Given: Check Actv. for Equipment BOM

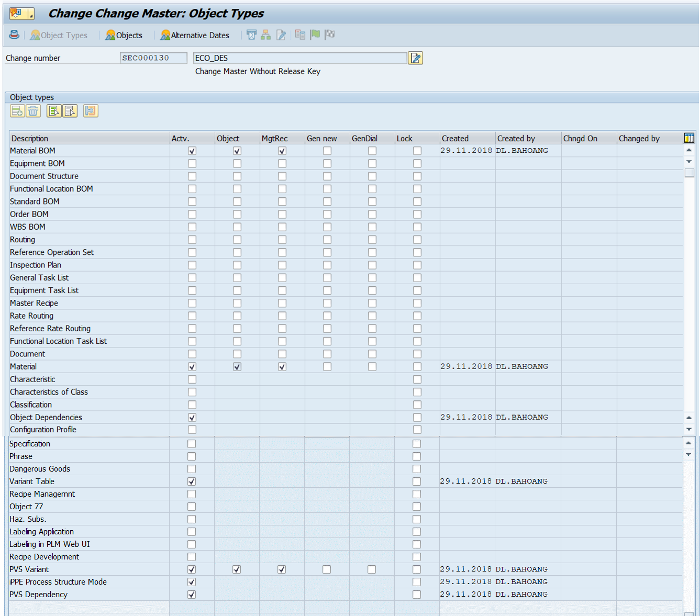Looking at the screenshot, I should [x=192, y=163].
